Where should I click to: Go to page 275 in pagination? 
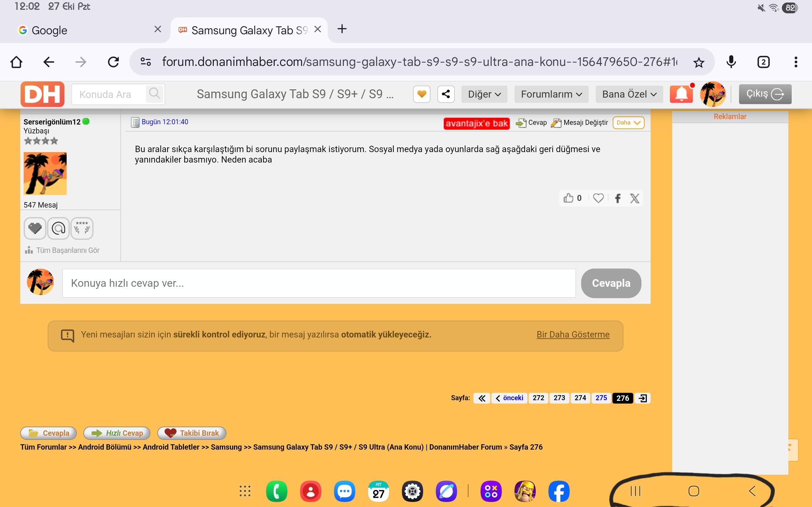(601, 398)
